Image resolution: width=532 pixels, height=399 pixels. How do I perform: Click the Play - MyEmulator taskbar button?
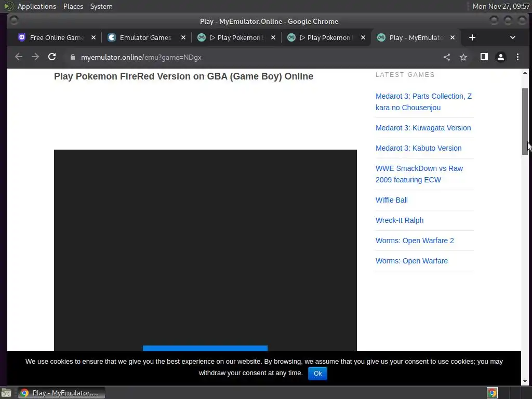(x=61, y=393)
